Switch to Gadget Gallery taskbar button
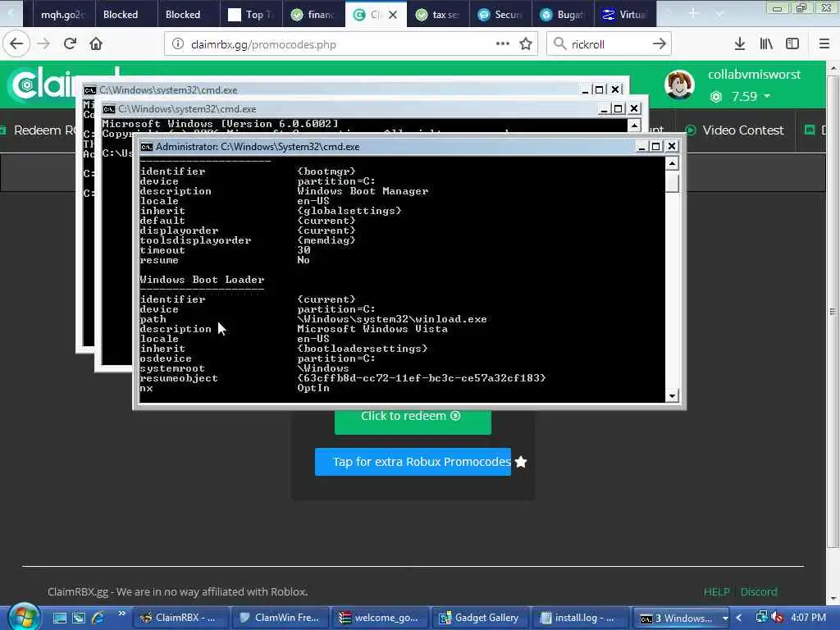This screenshot has width=840, height=630. [480, 619]
